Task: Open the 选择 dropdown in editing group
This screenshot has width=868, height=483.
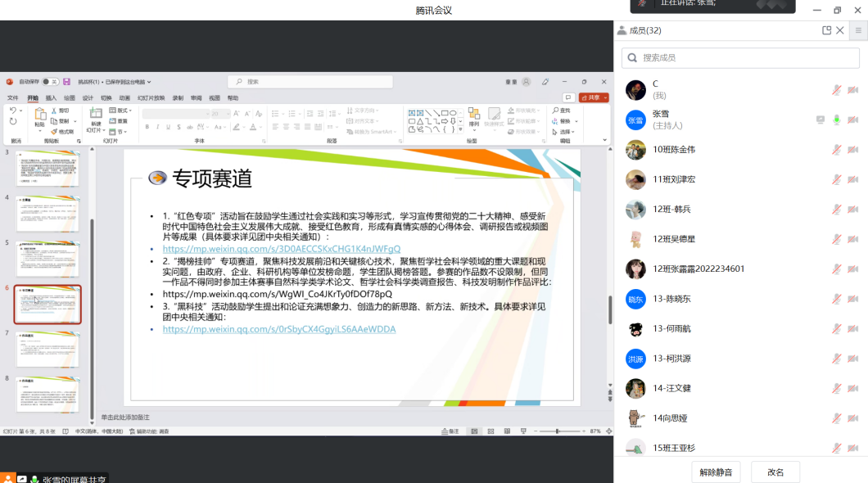Action: (565, 132)
